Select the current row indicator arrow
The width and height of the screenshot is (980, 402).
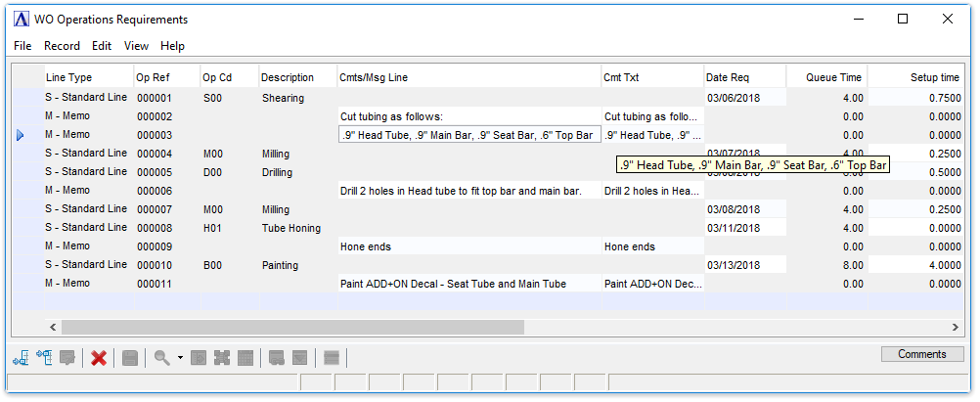point(21,135)
